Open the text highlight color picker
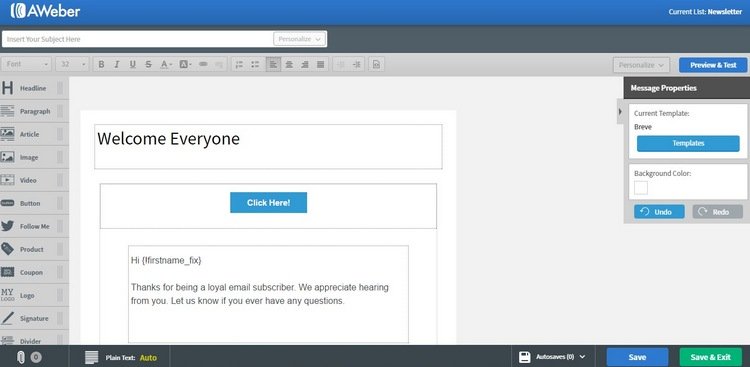 185,65
